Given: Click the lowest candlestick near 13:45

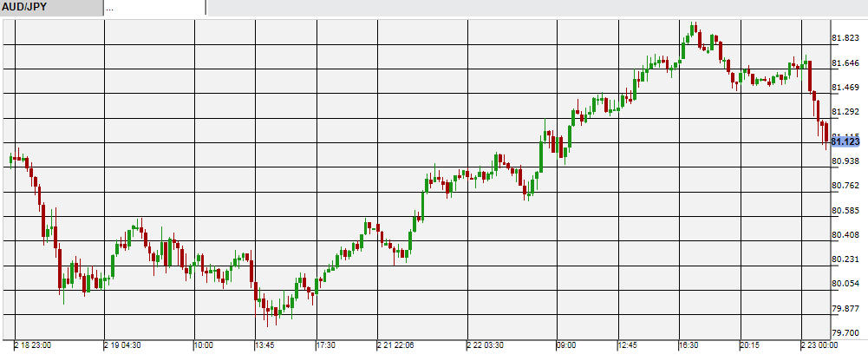Looking at the screenshot, I should point(275,312).
